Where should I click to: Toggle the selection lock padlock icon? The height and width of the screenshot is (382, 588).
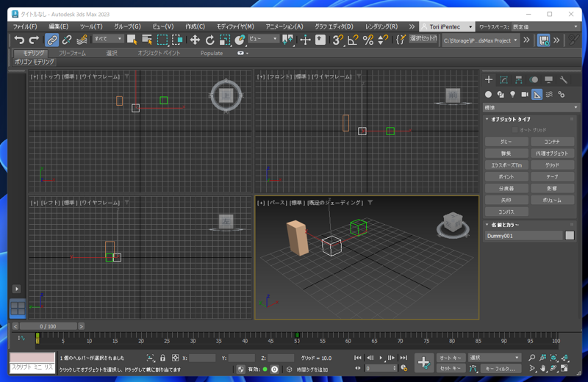[162, 358]
